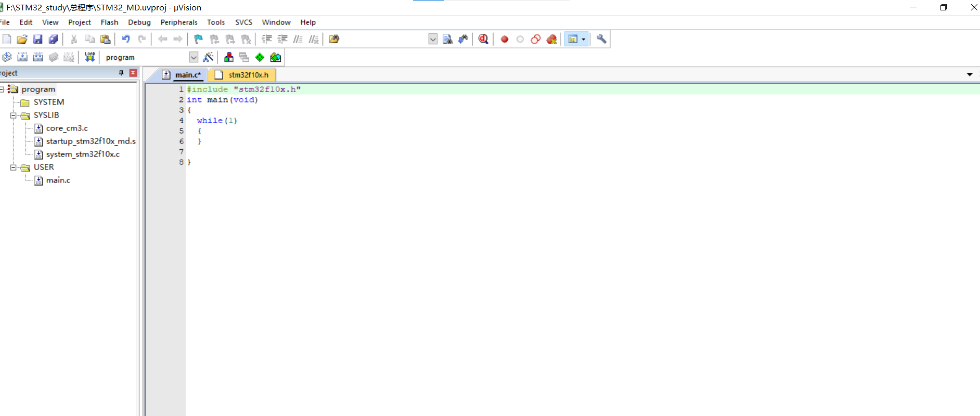Viewport: 980px width, 416px height.
Task: Uncomment the selected lines
Action: coord(314,39)
